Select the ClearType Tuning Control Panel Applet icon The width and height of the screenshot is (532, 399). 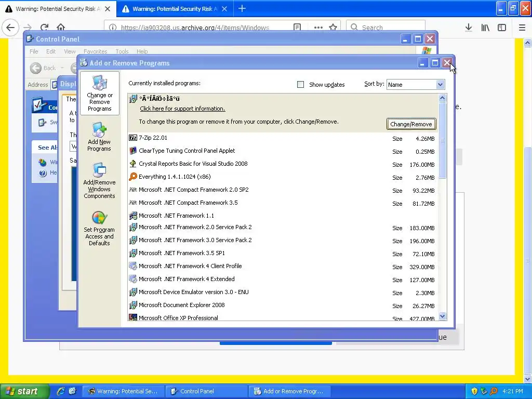tap(133, 151)
